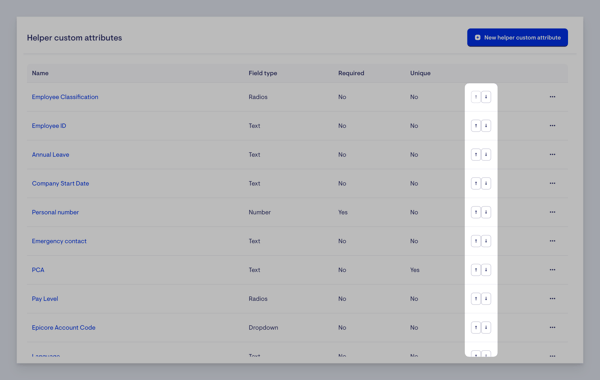Move Epicore Account Code up
This screenshot has width=600, height=380.
476,328
